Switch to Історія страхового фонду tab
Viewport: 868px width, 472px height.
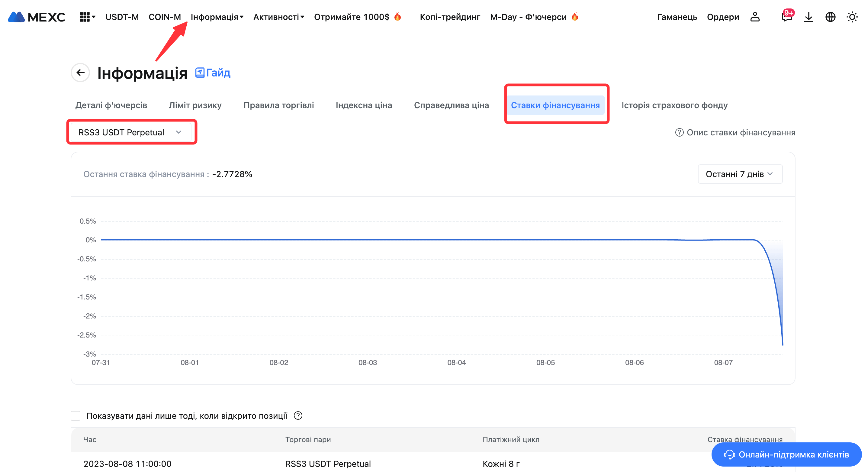coord(674,105)
